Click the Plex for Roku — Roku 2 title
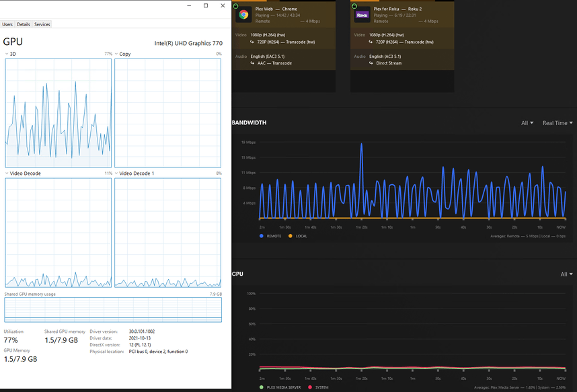This screenshot has width=577, height=392. tap(397, 9)
